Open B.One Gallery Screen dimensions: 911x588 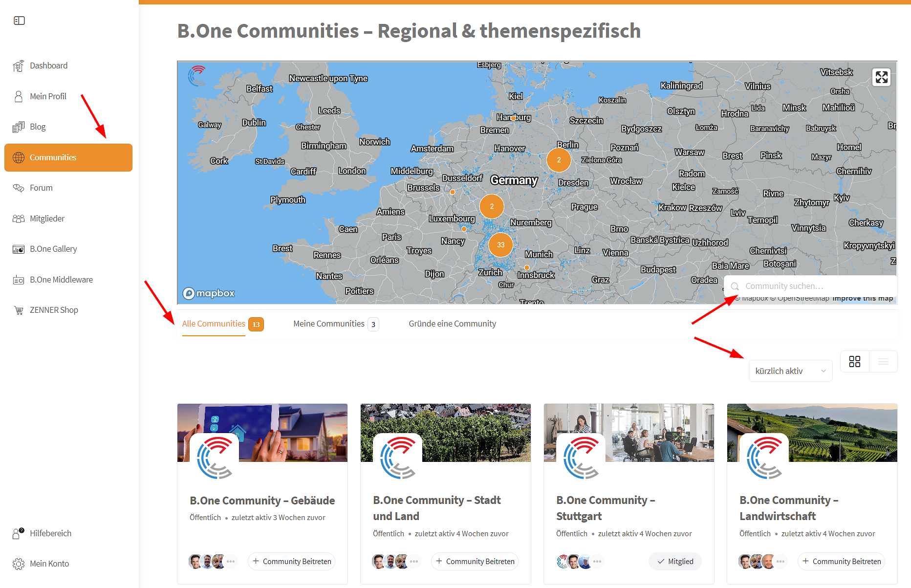53,249
